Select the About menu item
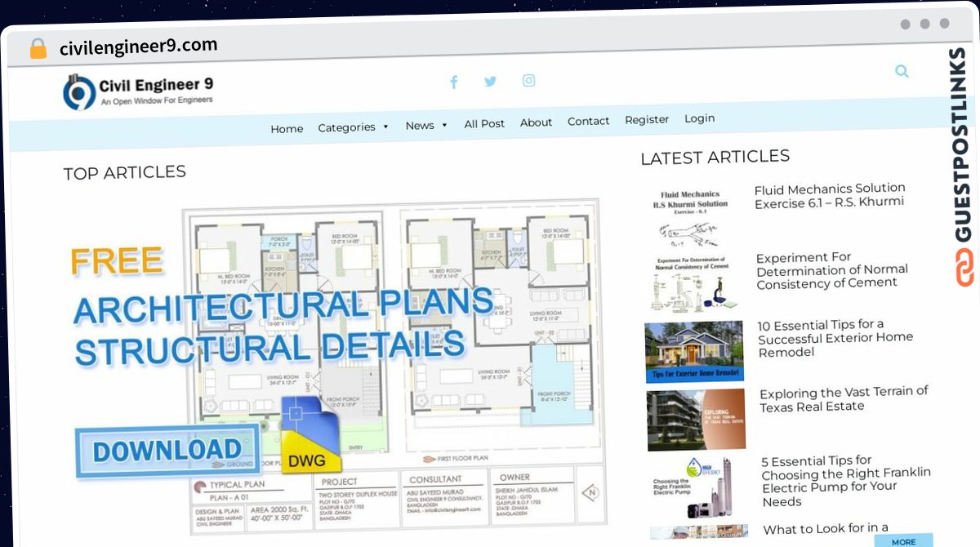 [x=536, y=122]
